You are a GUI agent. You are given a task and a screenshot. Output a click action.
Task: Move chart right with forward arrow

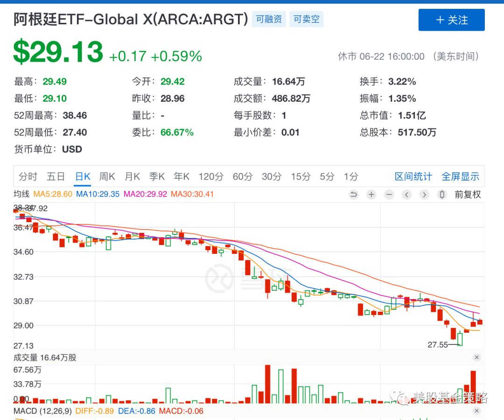pos(424,195)
